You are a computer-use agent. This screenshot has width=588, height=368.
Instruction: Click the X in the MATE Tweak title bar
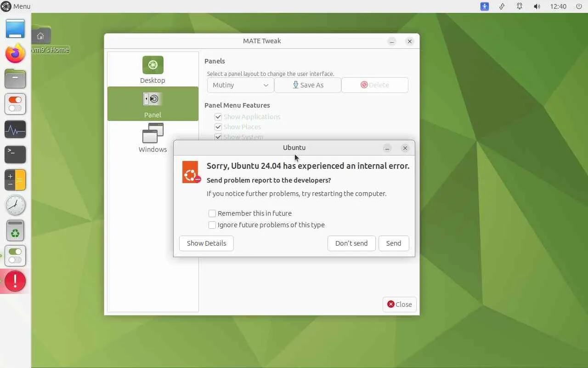point(409,41)
